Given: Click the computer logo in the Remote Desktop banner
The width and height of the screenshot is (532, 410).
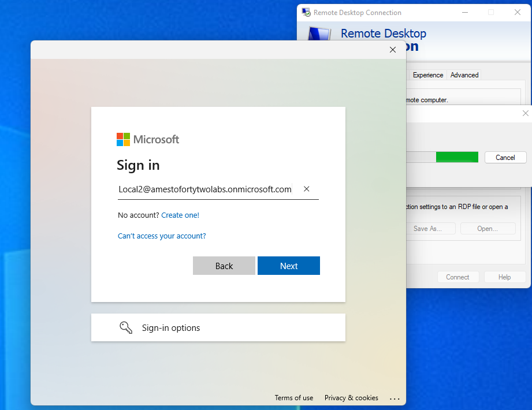Looking at the screenshot, I should tap(318, 36).
